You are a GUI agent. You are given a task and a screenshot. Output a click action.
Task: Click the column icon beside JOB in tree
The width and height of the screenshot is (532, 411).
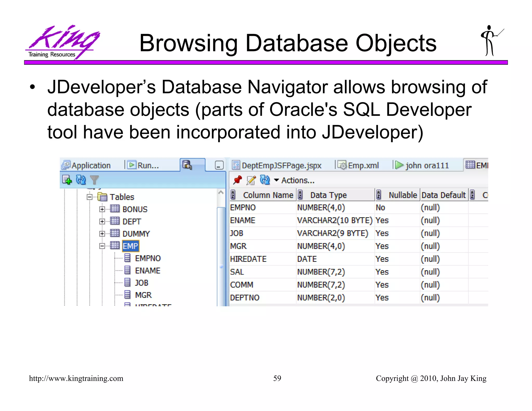pos(127,282)
